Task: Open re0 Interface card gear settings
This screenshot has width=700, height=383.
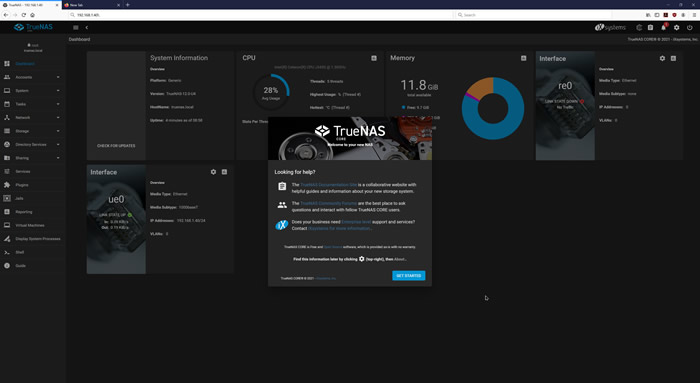Action: coord(662,58)
